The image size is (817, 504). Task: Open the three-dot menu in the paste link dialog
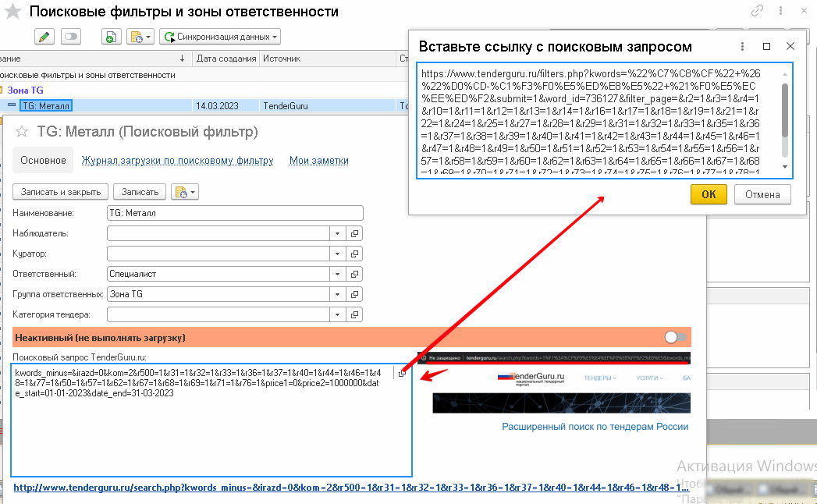coord(743,46)
